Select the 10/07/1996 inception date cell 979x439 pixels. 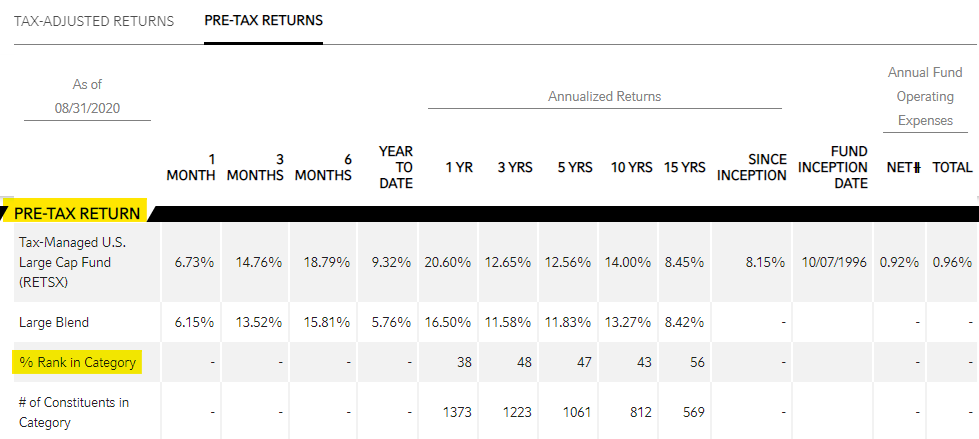(832, 263)
